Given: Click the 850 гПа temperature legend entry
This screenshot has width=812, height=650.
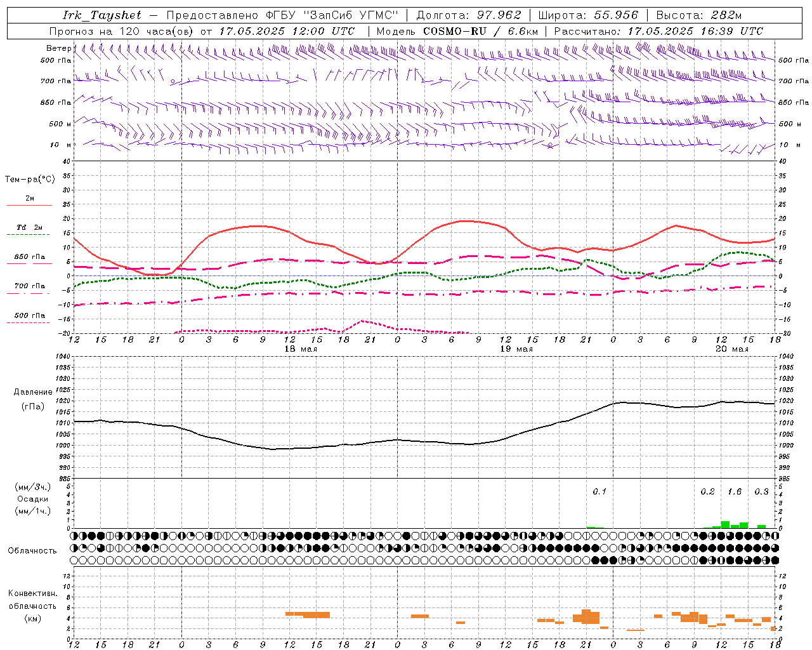Looking at the screenshot, I should 29,257.
